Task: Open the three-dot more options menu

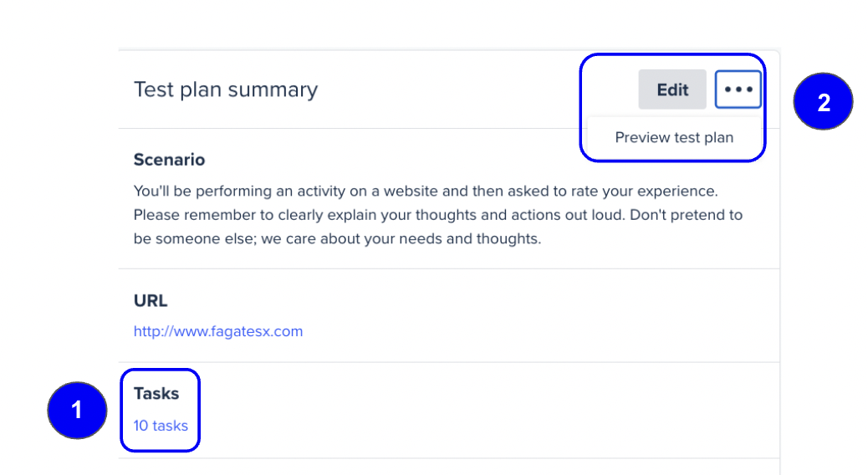Action: pos(738,89)
